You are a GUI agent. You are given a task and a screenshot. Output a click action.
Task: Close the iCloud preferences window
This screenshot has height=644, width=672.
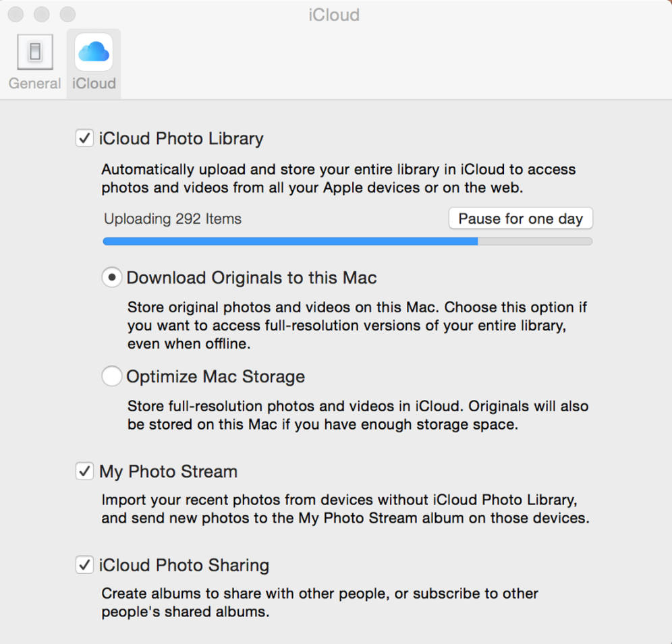pyautogui.click(x=15, y=14)
